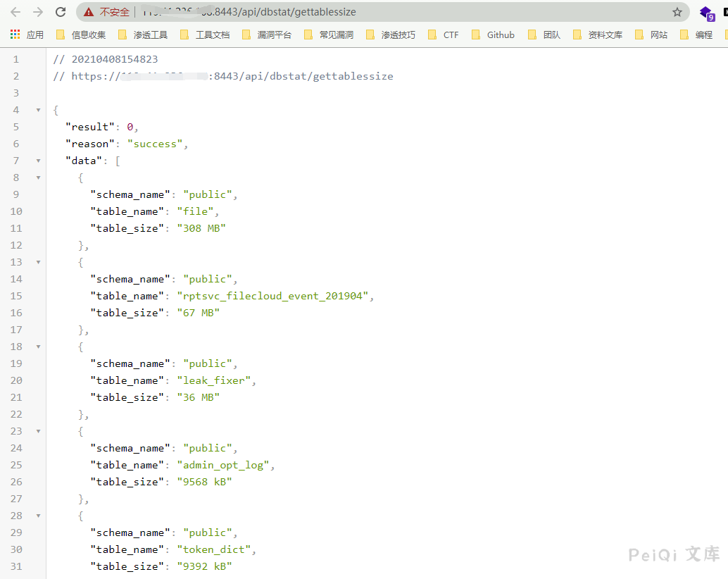
Task: Collapse the leak_fixer object on line 18
Action: point(38,347)
